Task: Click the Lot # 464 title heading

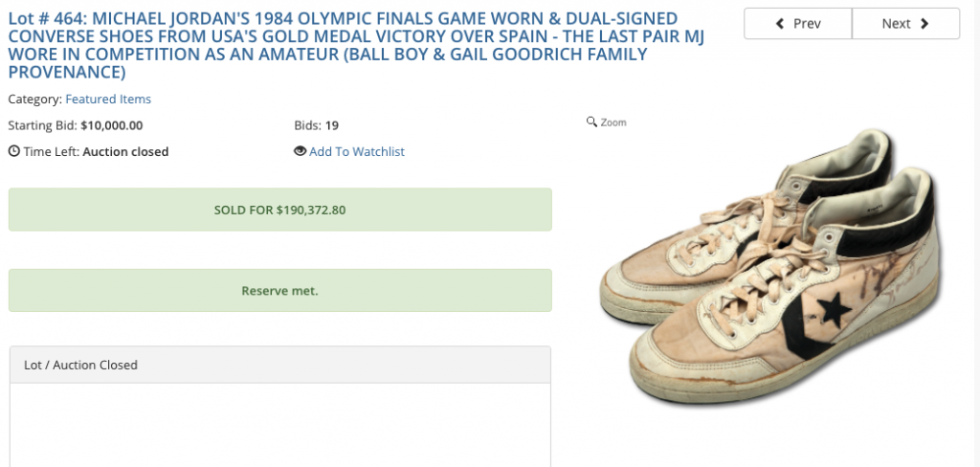Action: pyautogui.click(x=345, y=45)
